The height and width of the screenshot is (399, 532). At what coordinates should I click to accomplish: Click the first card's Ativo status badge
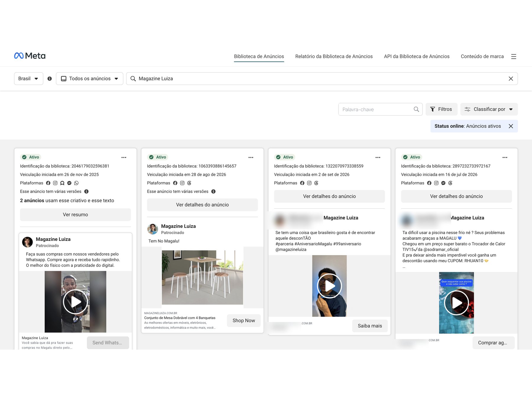(31, 157)
